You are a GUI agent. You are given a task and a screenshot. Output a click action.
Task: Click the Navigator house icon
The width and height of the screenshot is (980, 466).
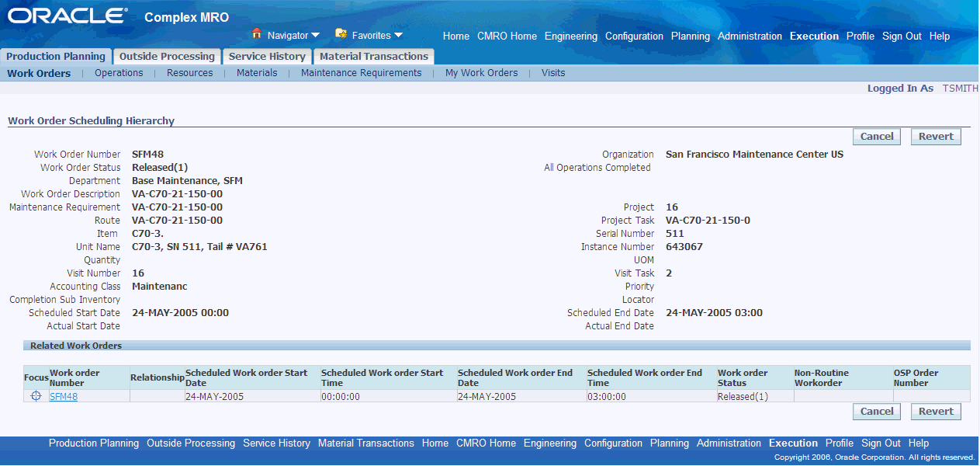coord(257,34)
